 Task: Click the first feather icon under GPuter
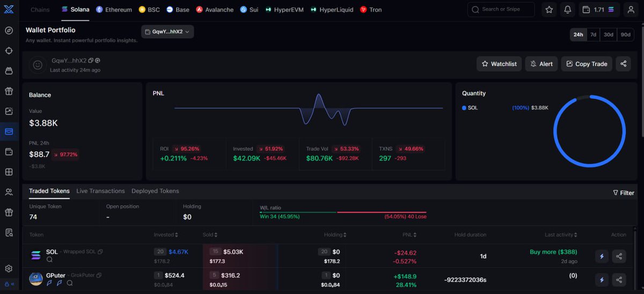(49, 283)
